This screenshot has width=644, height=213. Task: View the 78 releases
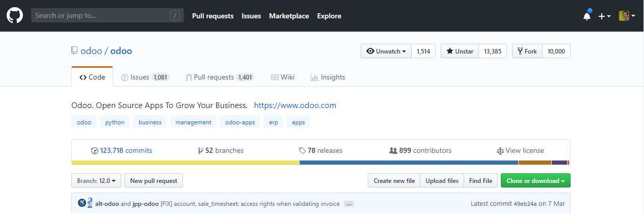(x=321, y=150)
